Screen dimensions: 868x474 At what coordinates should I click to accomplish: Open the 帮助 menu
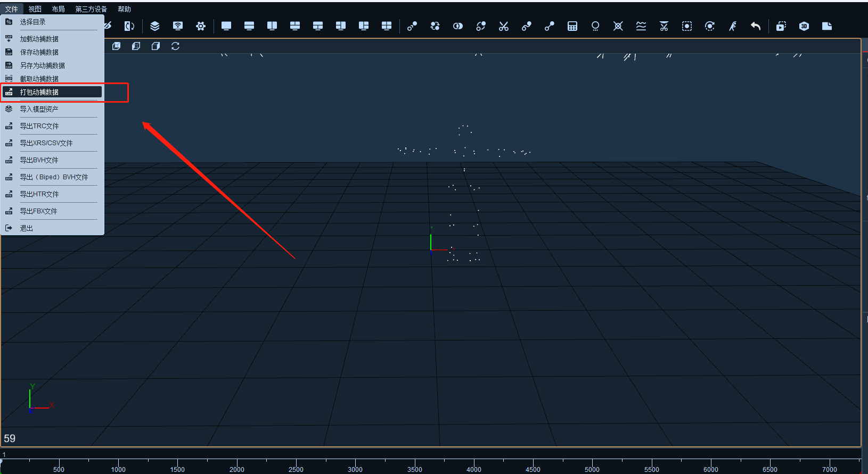(x=124, y=9)
